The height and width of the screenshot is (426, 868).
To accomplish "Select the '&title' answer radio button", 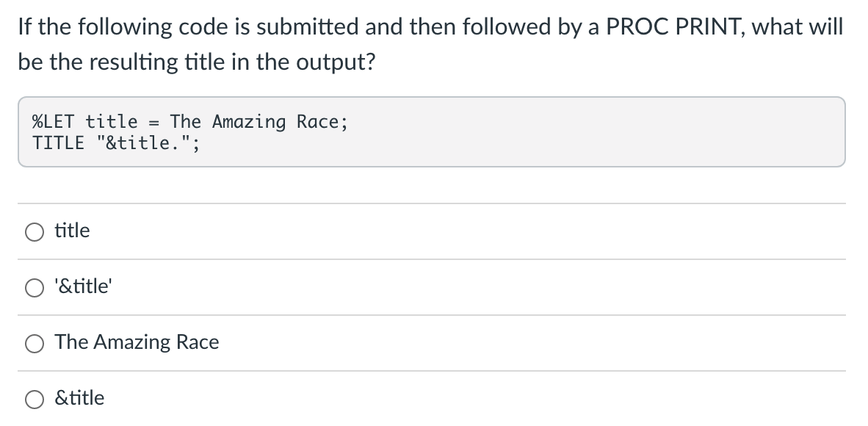I will click(34, 398).
